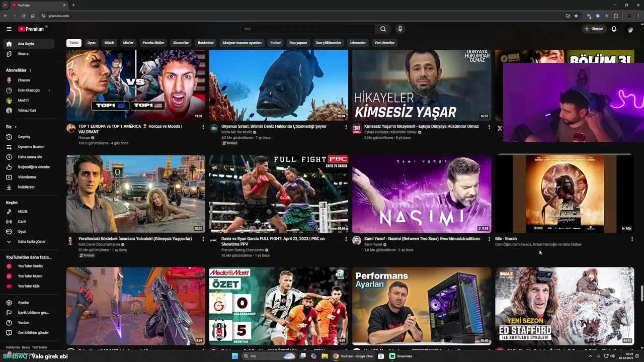
Task: Open options for Yeraltındaki Köstebek video
Action: coord(203,239)
